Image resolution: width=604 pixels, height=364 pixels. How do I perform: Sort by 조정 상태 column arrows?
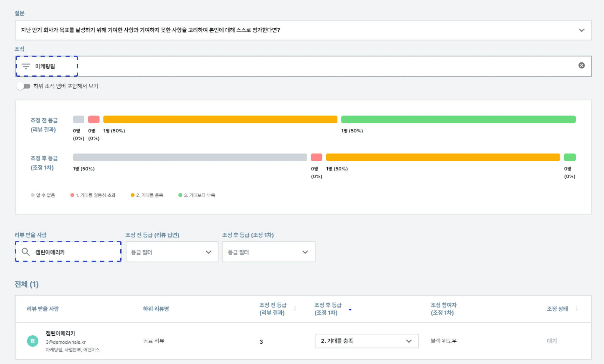[577, 309]
